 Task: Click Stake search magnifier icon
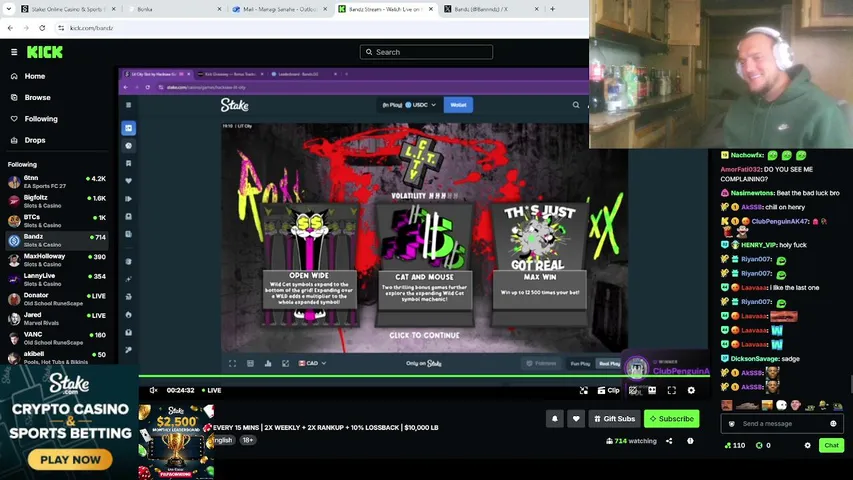[576, 105]
